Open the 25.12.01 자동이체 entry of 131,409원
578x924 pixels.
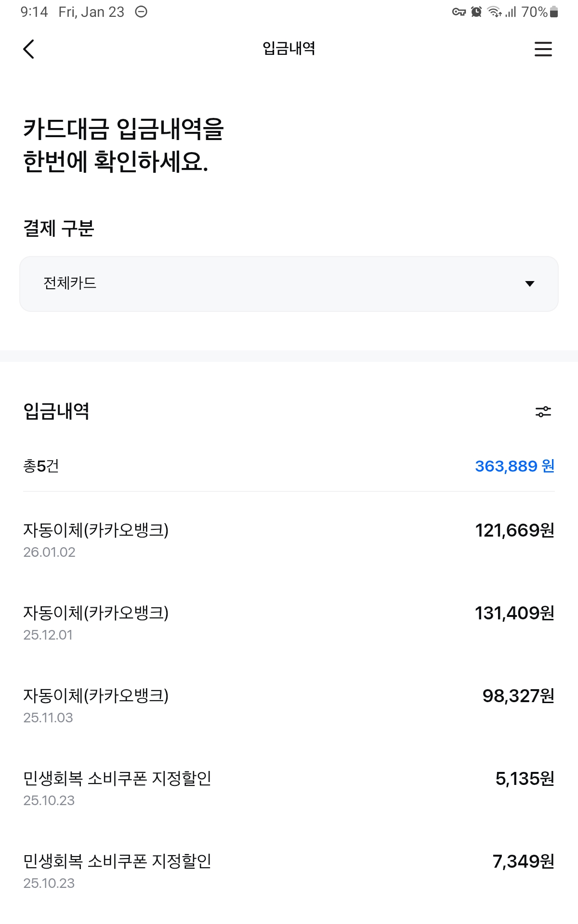289,623
